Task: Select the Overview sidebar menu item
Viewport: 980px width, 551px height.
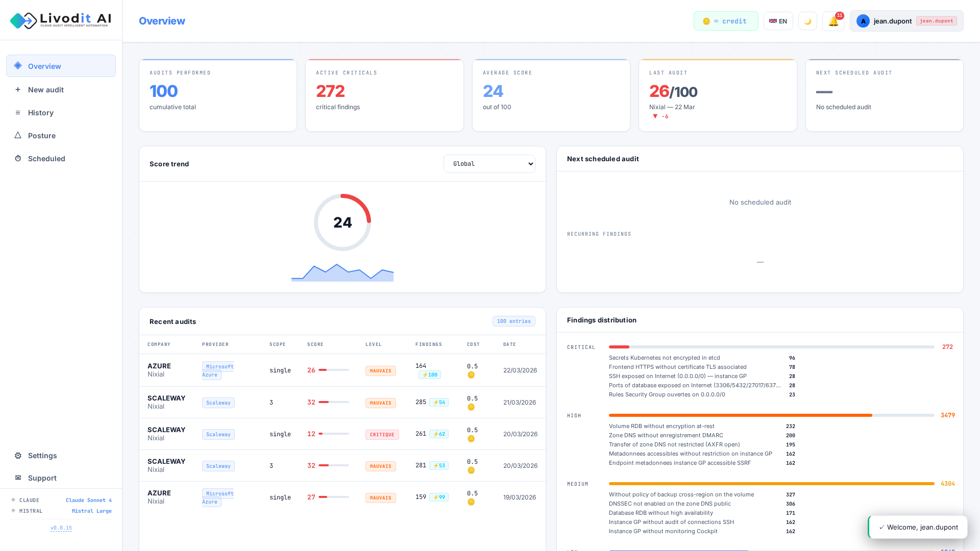Action: pos(61,66)
